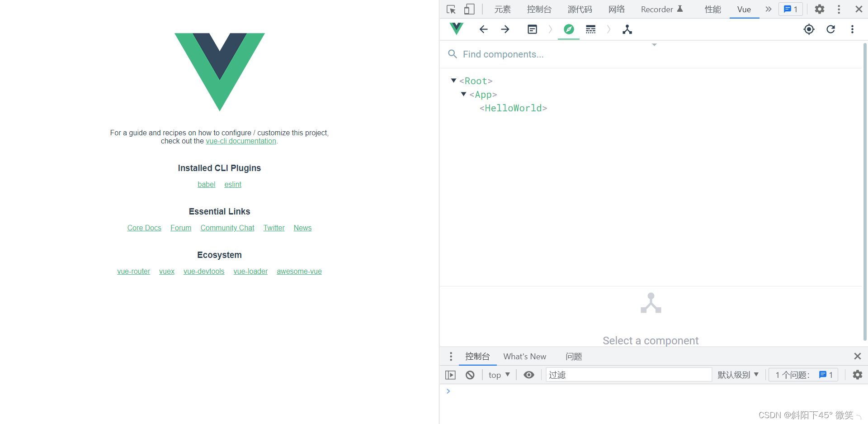Open the top context dropdown
The image size is (868, 424).
pos(499,375)
